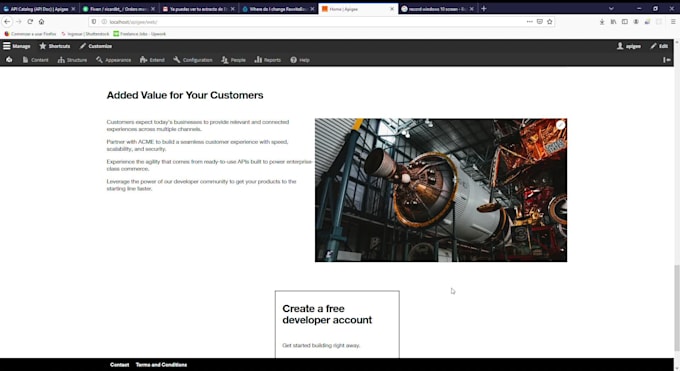The width and height of the screenshot is (680, 371).
Task: Open the Appearance admin menu
Action: pyautogui.click(x=114, y=60)
